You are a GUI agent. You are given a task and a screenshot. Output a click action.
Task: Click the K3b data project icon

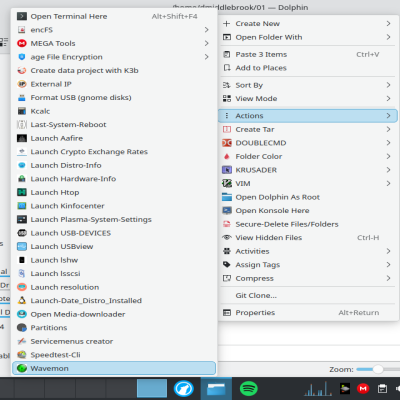tap(22, 71)
